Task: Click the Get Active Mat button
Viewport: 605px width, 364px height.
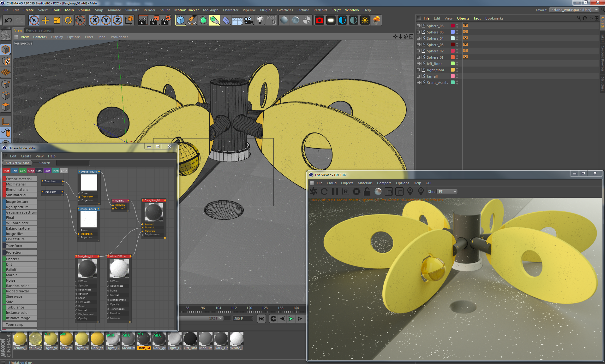Action: (x=17, y=163)
